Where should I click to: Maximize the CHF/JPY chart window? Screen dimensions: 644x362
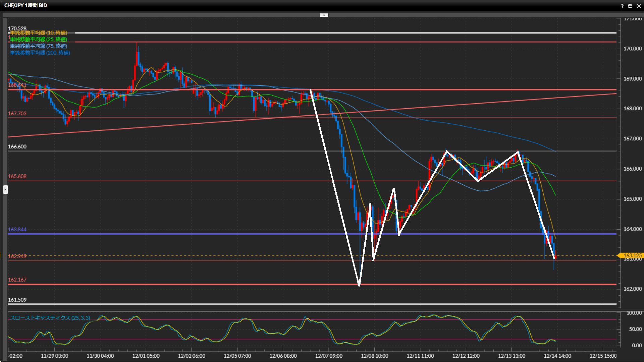point(630,6)
